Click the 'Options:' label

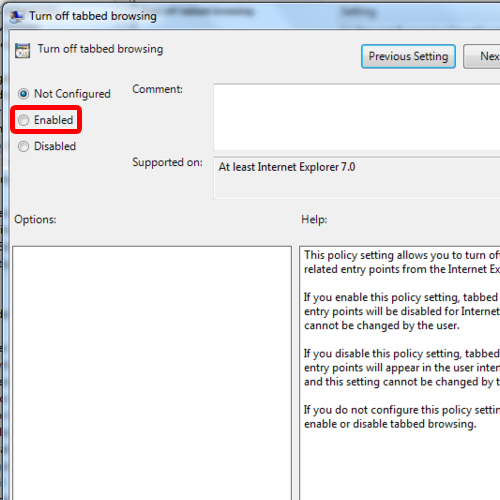35,219
